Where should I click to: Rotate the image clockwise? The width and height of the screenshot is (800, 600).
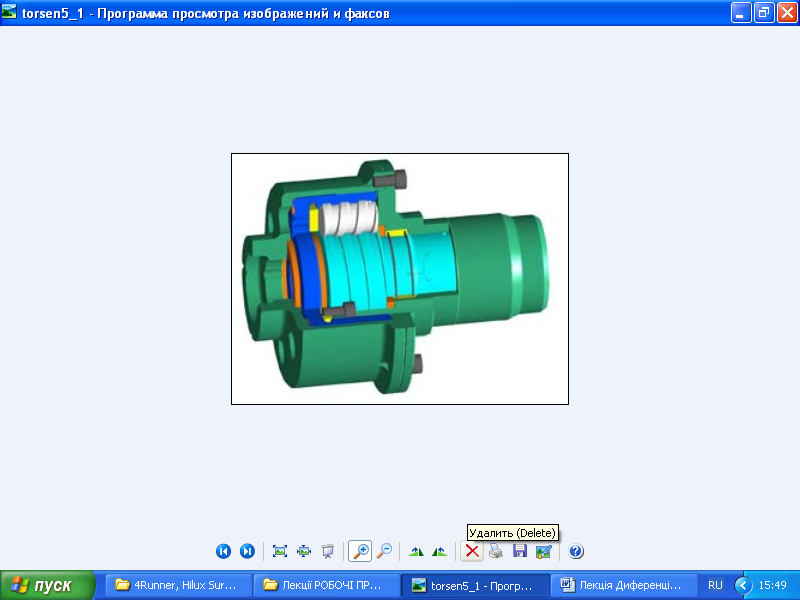(x=416, y=551)
